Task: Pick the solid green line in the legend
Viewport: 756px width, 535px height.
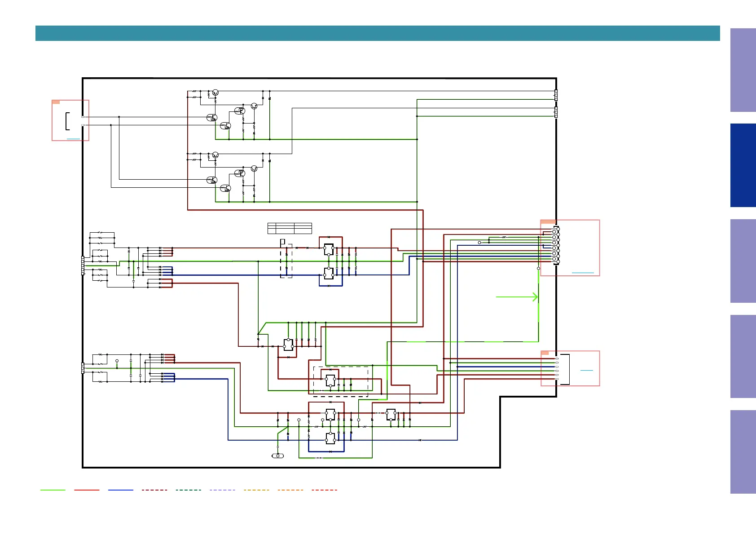Action: pos(53,490)
